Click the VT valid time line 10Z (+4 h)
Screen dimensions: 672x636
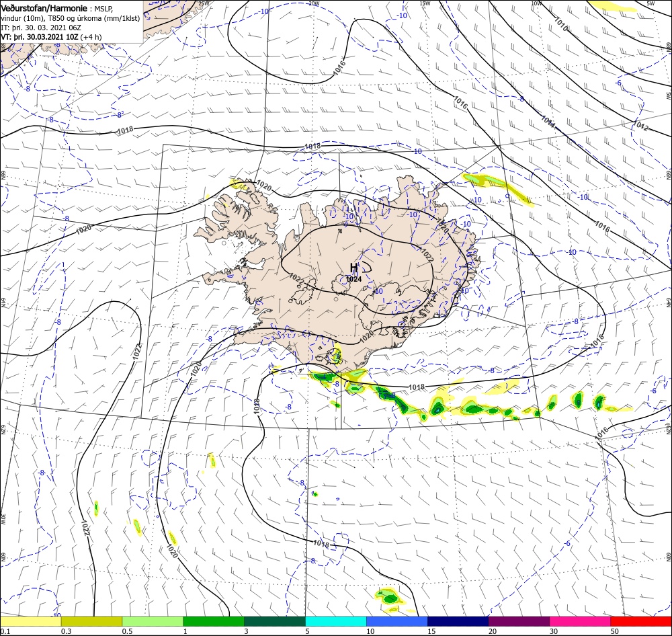(x=52, y=37)
